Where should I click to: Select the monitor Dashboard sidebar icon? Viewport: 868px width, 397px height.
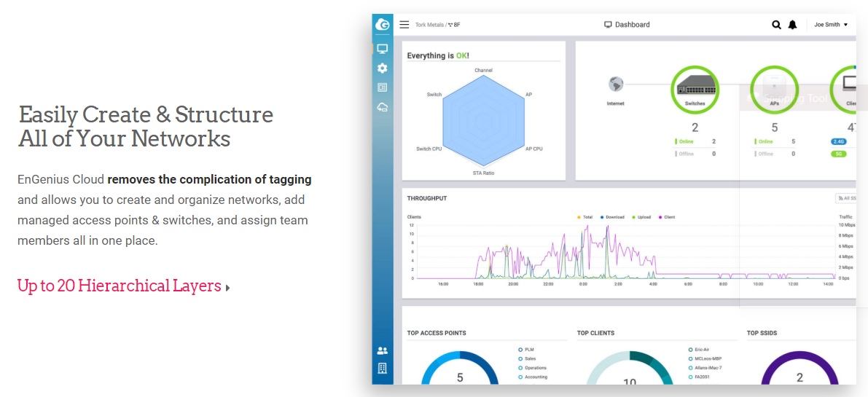click(382, 49)
